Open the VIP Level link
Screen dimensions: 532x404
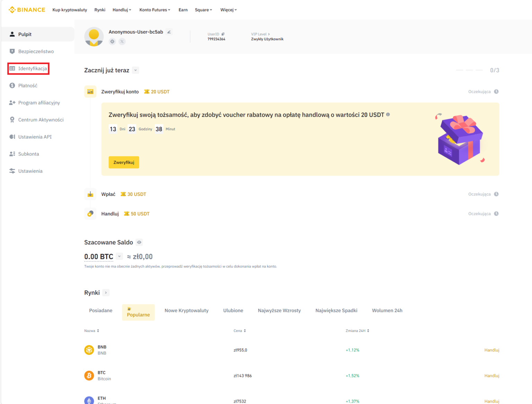(260, 34)
